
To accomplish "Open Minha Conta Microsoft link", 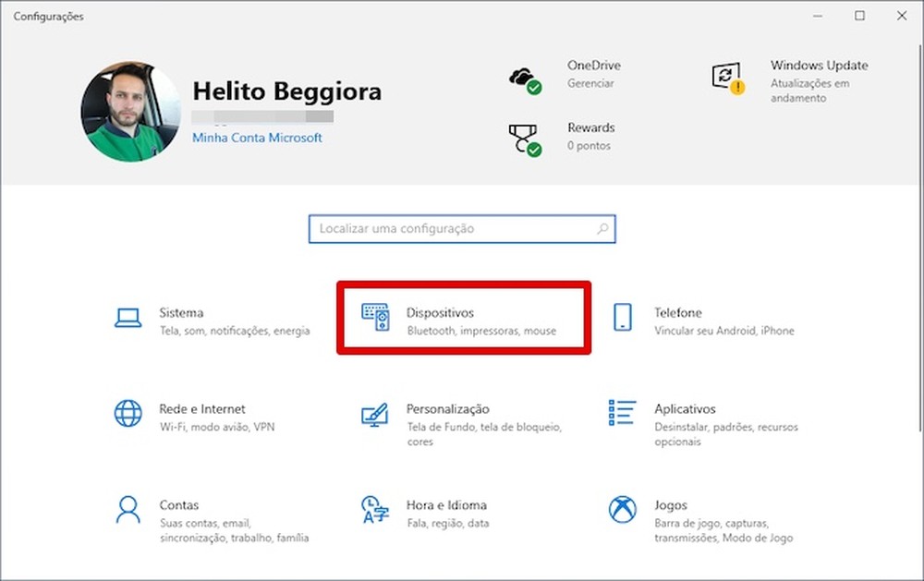I will [x=256, y=137].
